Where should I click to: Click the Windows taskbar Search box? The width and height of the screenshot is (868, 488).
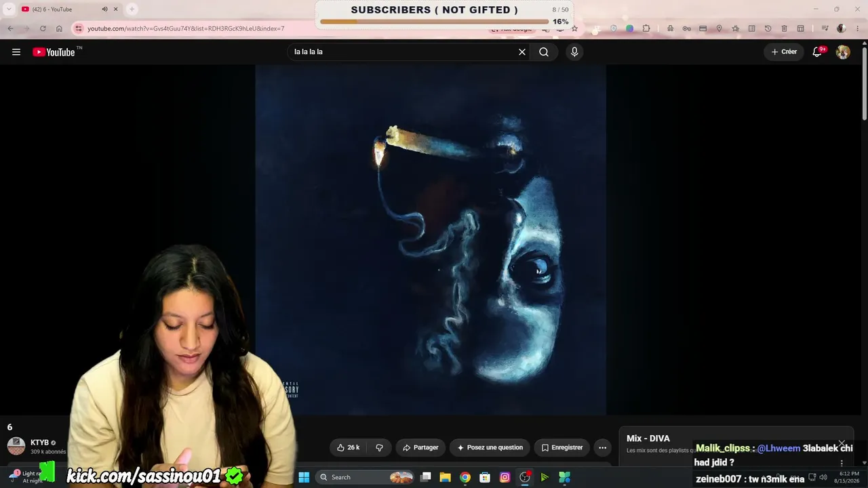pos(365,477)
